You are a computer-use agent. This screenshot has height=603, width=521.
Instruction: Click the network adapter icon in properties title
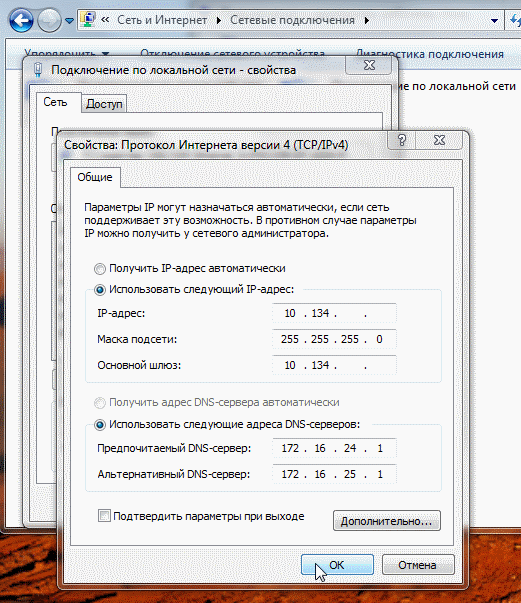point(38,70)
